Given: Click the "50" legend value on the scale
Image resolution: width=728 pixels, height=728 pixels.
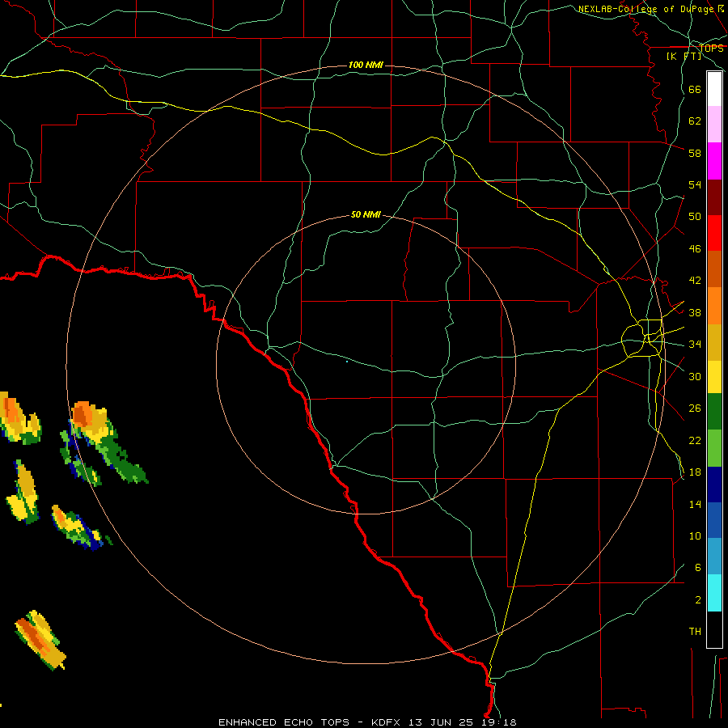Looking at the screenshot, I should pyautogui.click(x=695, y=217).
